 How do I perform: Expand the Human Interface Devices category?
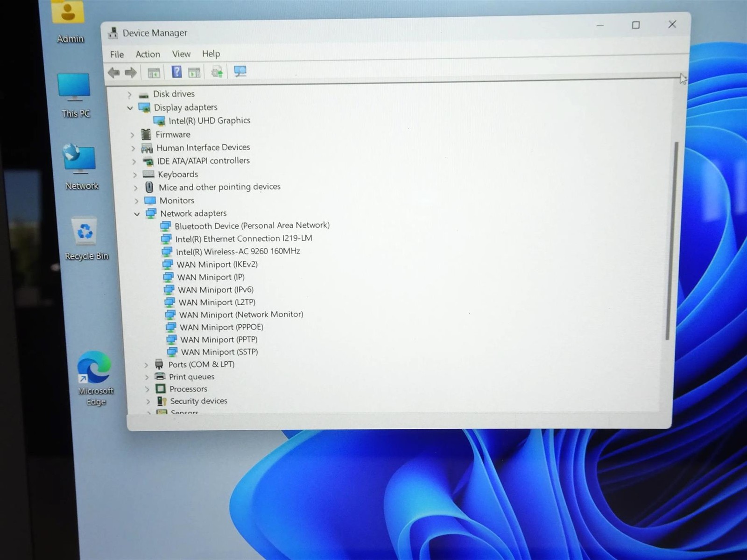(x=133, y=148)
